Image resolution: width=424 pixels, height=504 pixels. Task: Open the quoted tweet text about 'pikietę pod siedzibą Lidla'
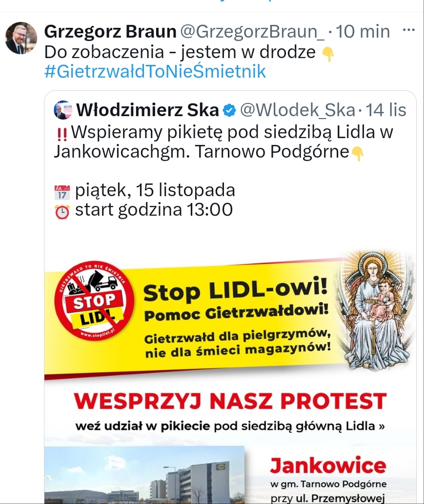point(223,142)
